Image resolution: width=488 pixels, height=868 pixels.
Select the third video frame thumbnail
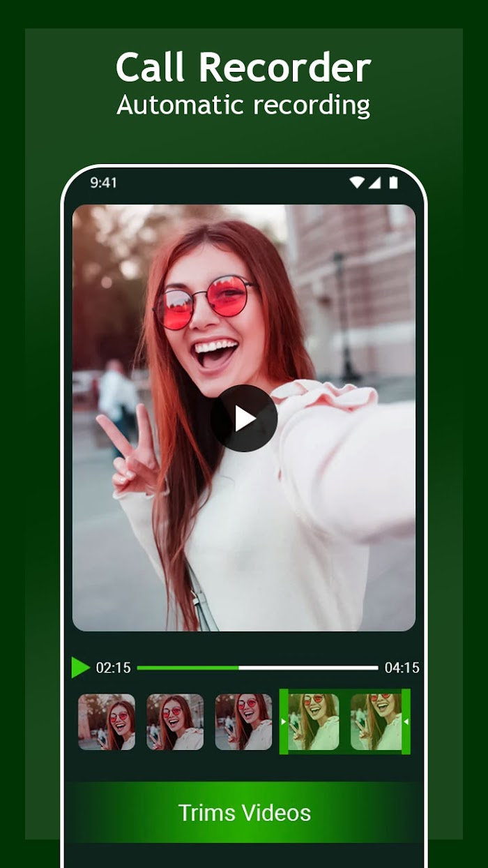click(243, 721)
